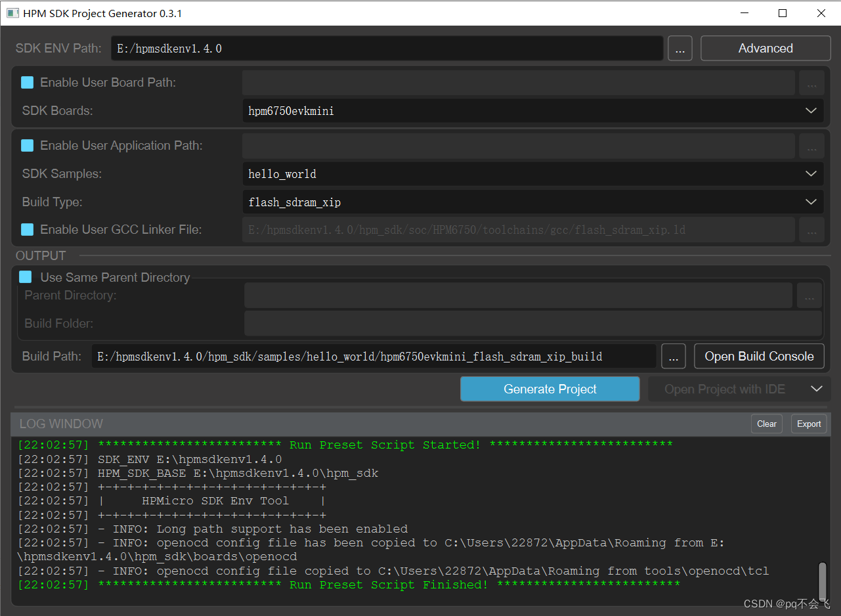Toggle Use Same Parent Directory checkbox
Screen dimensions: 841x616
(x=25, y=277)
